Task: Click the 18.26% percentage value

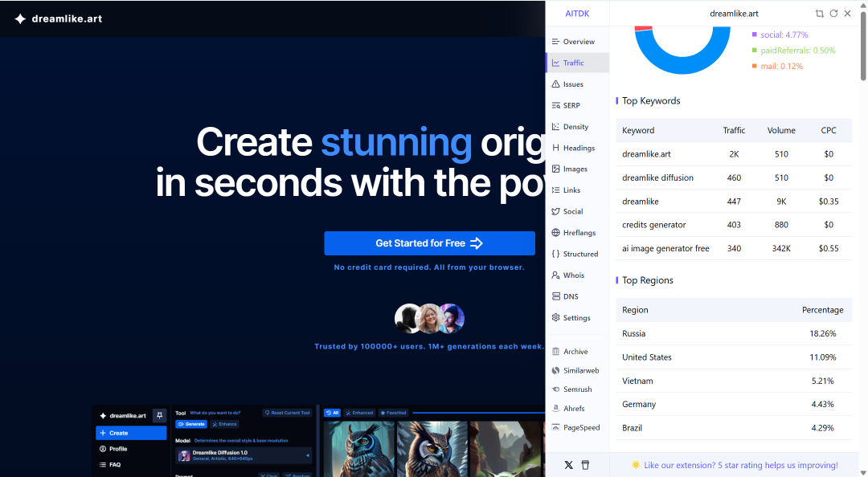Action: [x=823, y=334]
